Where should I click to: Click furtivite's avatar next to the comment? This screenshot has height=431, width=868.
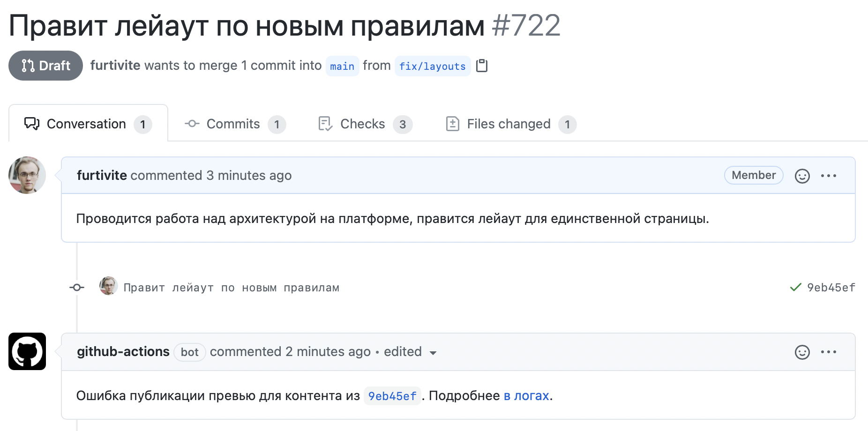tap(27, 175)
